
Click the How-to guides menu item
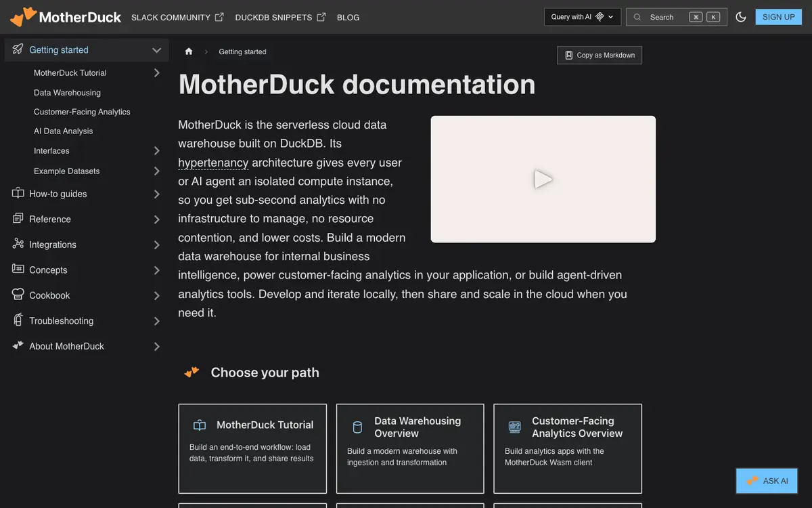tap(58, 194)
